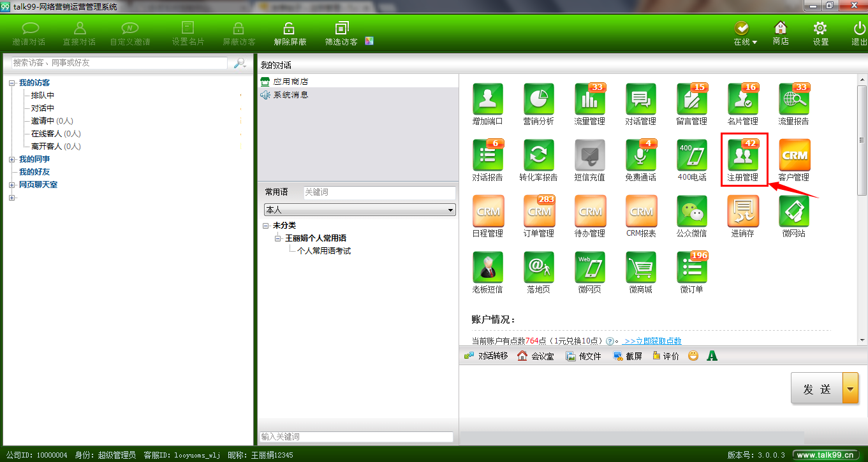
Task: Open the 老板短信 icon
Action: point(488,268)
